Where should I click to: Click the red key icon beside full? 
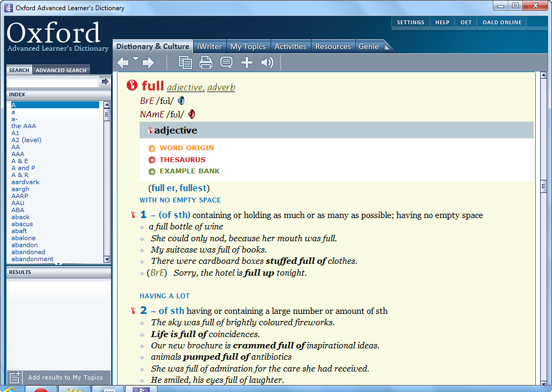coord(132,85)
